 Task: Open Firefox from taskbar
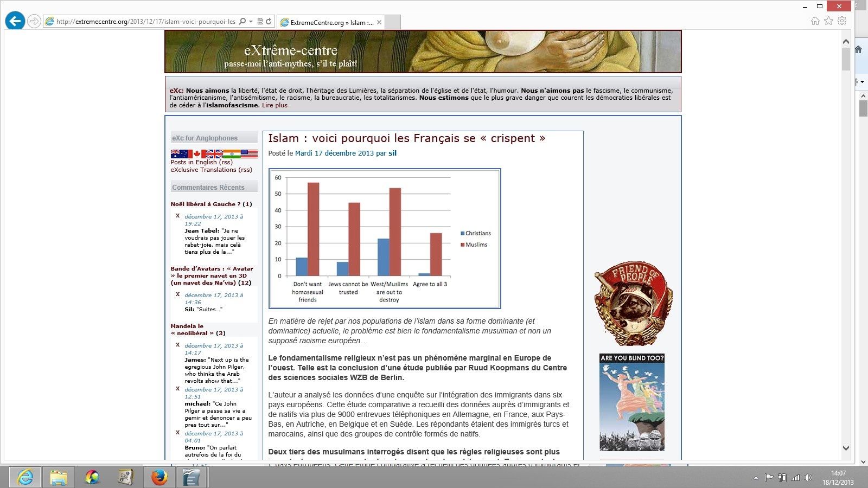tap(158, 477)
